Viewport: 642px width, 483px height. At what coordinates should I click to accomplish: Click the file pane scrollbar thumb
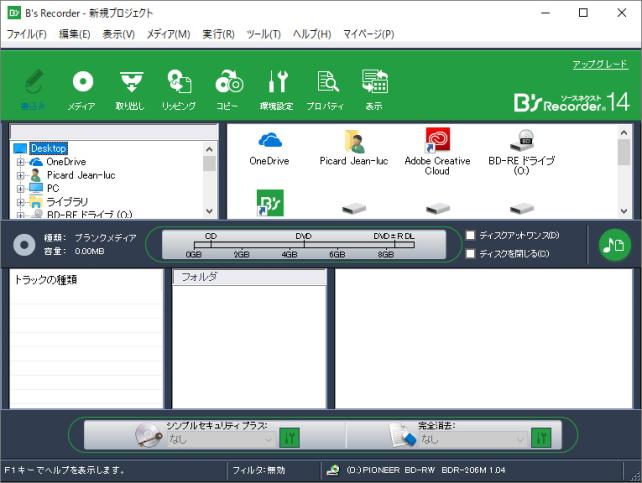[x=624, y=152]
